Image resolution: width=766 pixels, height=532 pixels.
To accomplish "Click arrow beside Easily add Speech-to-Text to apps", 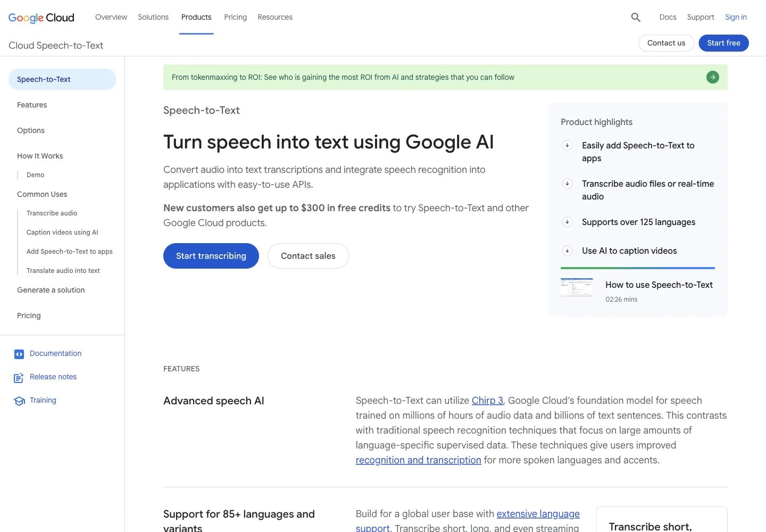I will [x=567, y=145].
